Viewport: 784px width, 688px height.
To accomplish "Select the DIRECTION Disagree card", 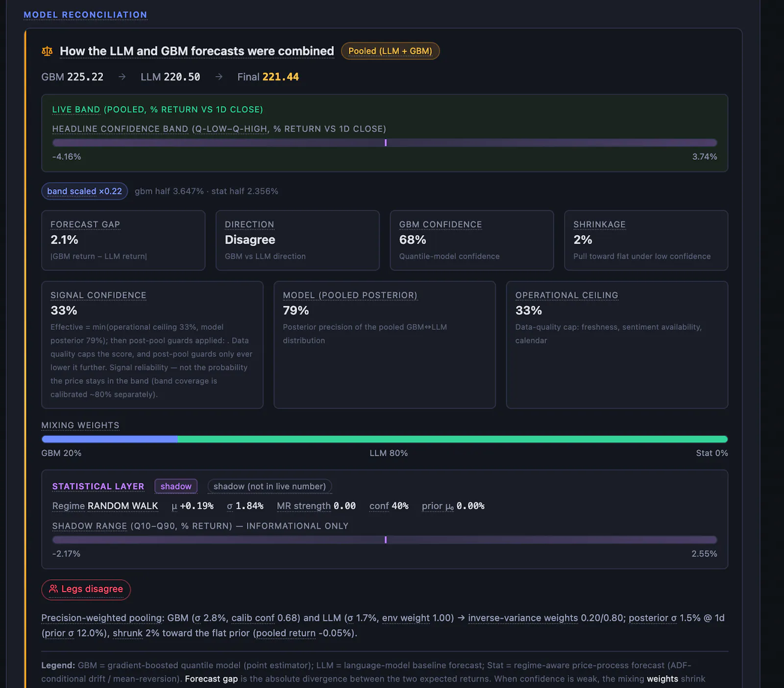I will (297, 241).
